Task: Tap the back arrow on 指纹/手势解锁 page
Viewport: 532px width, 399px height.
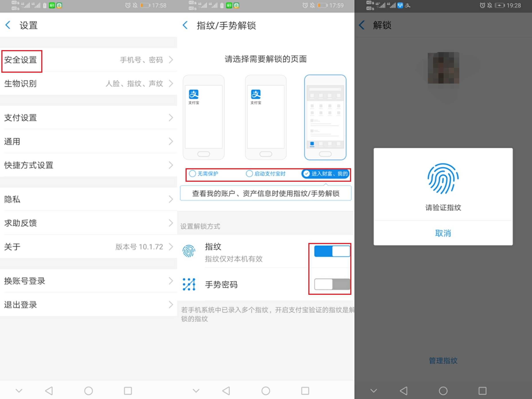Action: tap(185, 25)
